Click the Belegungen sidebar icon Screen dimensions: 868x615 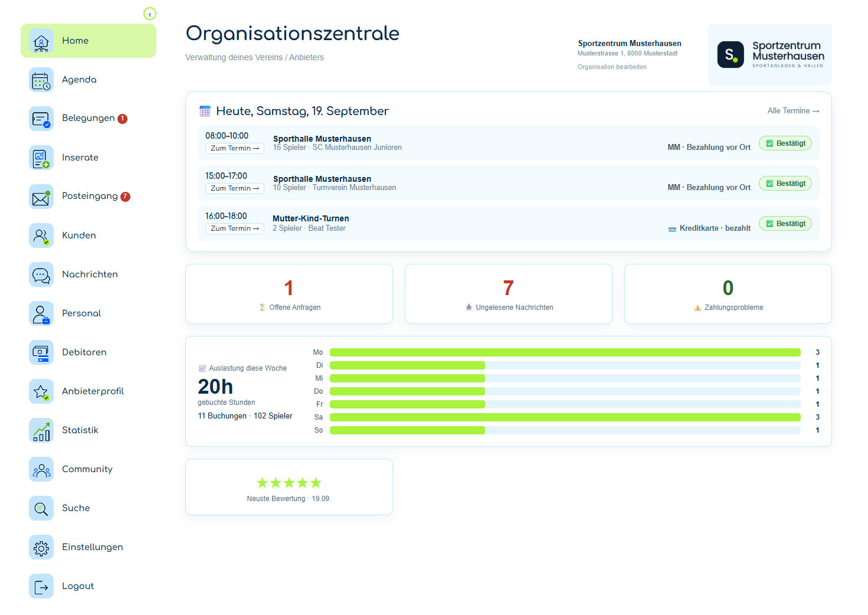(x=41, y=119)
